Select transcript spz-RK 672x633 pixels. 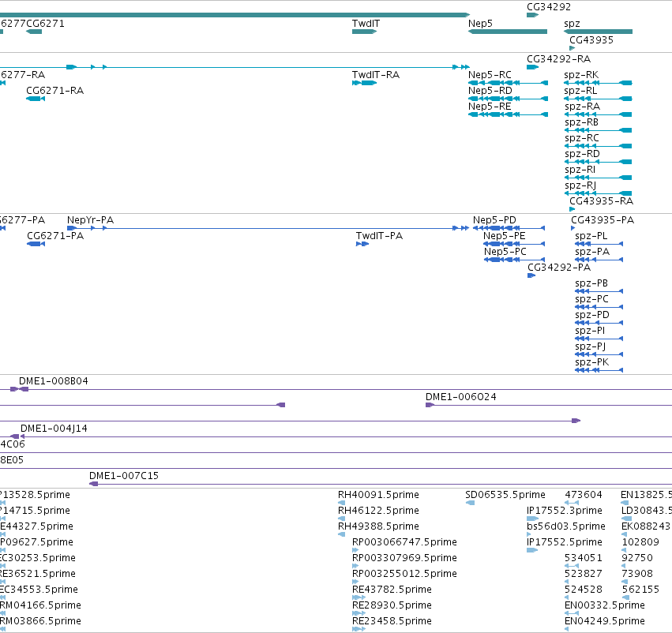598,83
